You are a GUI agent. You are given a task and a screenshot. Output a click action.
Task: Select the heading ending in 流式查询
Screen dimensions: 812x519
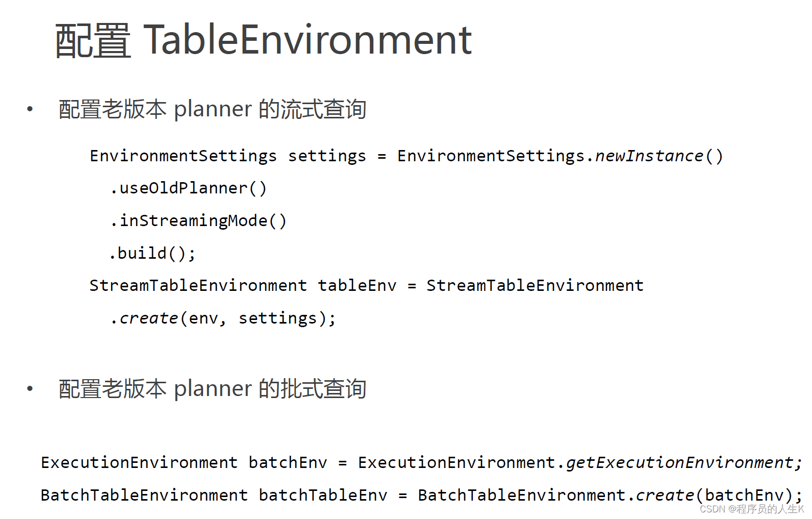[x=212, y=109]
